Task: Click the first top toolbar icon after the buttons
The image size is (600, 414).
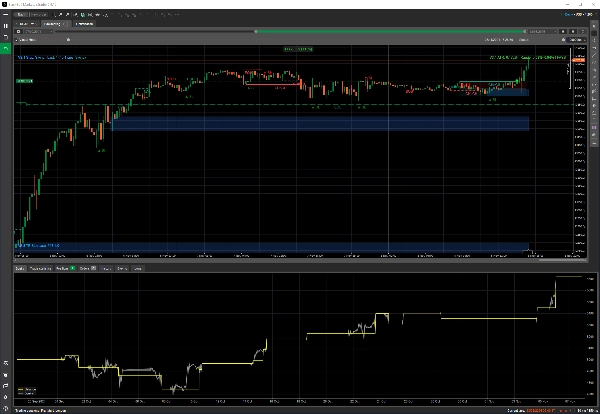Action: (55, 15)
